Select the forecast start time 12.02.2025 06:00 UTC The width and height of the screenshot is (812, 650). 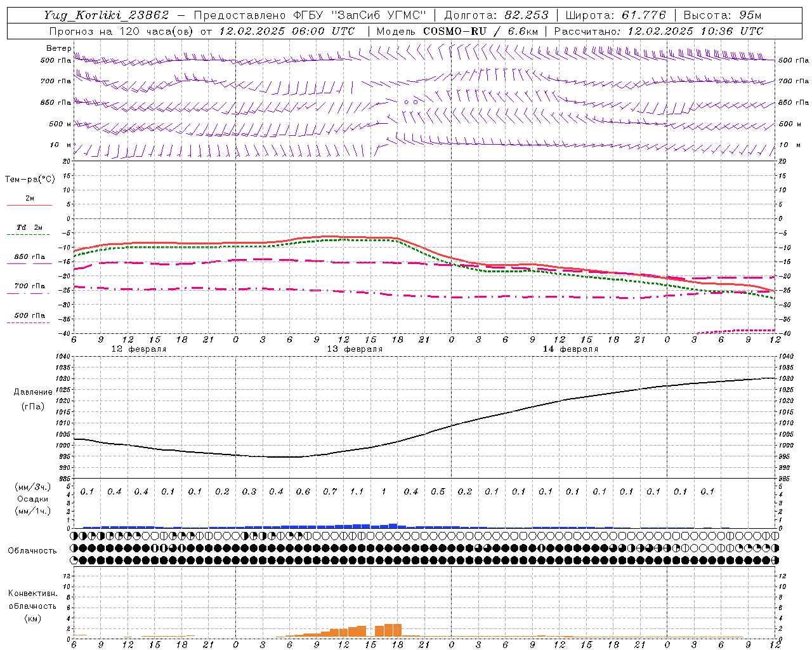coord(287,31)
